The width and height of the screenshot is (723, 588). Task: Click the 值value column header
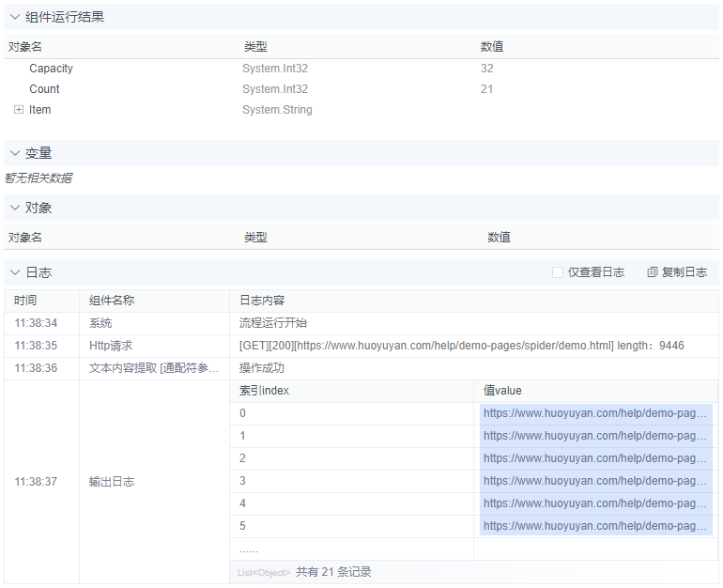tap(502, 391)
